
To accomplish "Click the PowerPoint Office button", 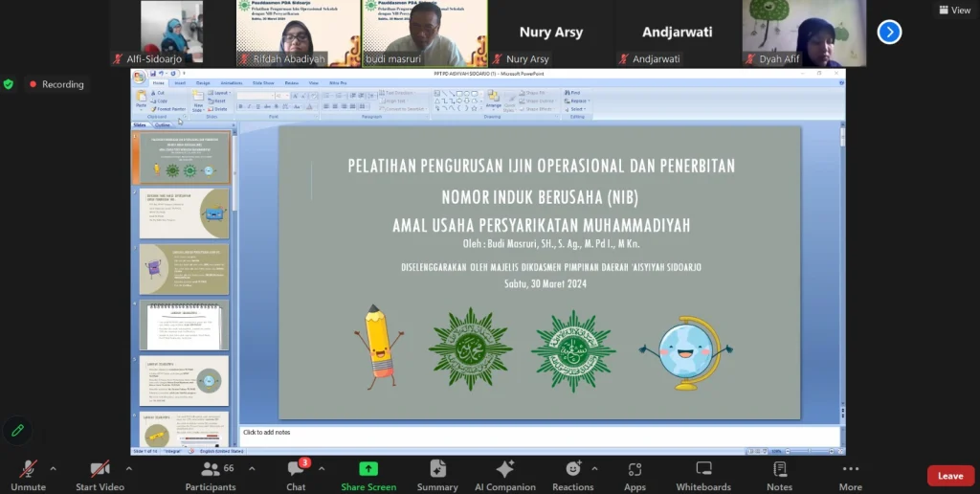I will pos(139,77).
